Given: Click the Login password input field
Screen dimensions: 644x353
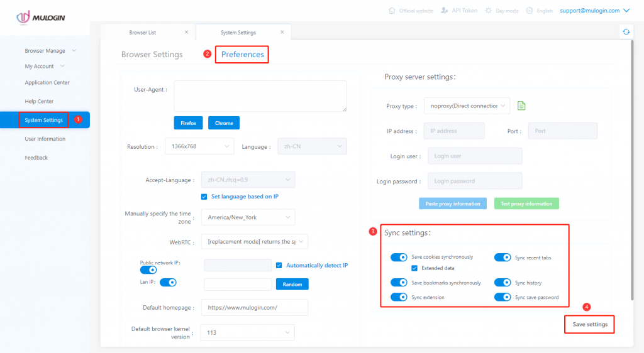Looking at the screenshot, I should pos(475,181).
